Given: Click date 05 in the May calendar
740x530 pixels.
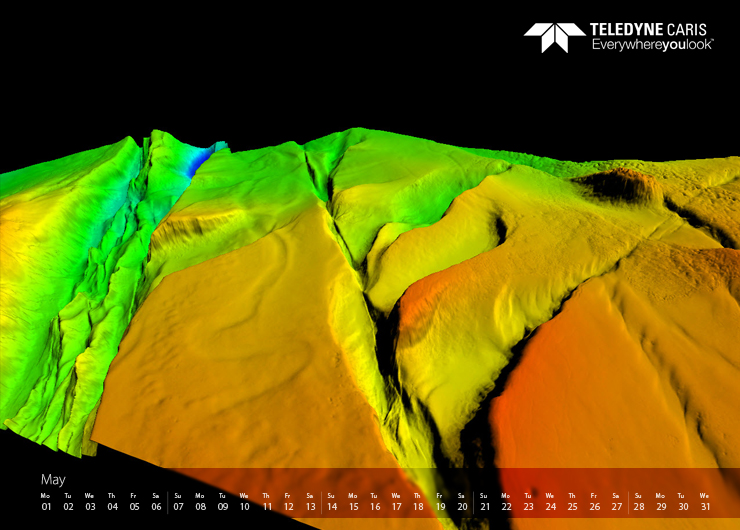Looking at the screenshot, I should click(x=135, y=507).
